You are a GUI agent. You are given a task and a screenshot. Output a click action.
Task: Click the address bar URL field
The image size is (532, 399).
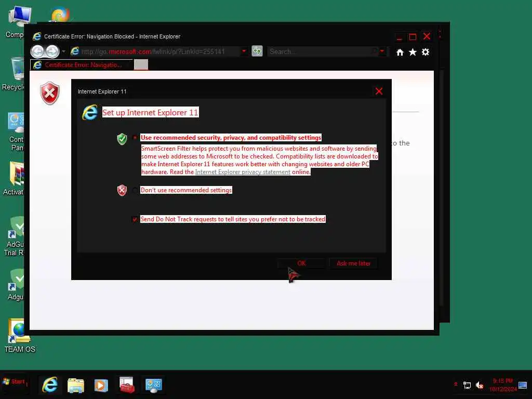(154, 51)
